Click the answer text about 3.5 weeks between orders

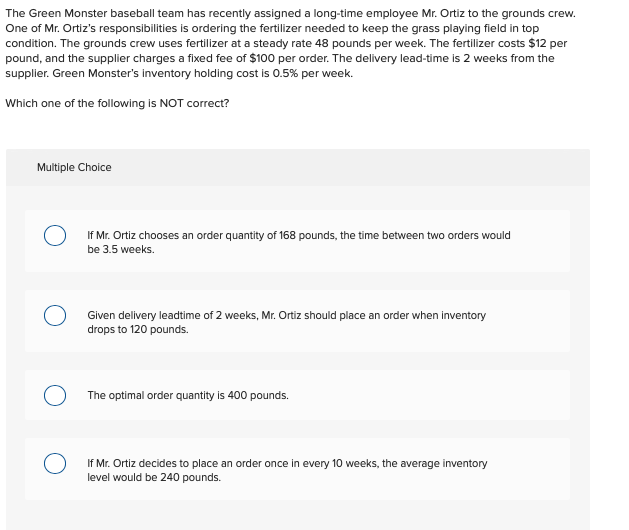pyautogui.click(x=299, y=242)
